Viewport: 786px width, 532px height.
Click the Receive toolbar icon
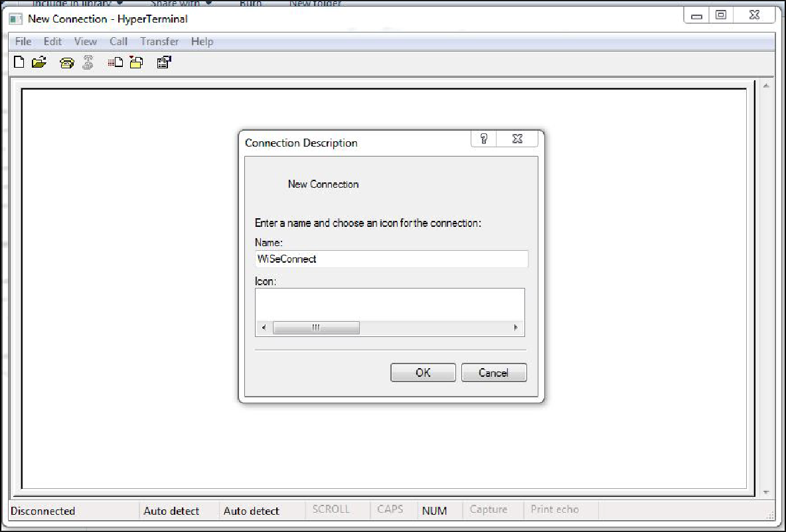pyautogui.click(x=136, y=63)
